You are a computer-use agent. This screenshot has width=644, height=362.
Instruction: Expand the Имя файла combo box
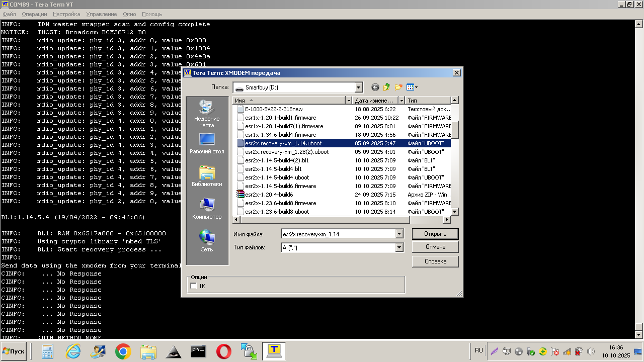(x=399, y=234)
